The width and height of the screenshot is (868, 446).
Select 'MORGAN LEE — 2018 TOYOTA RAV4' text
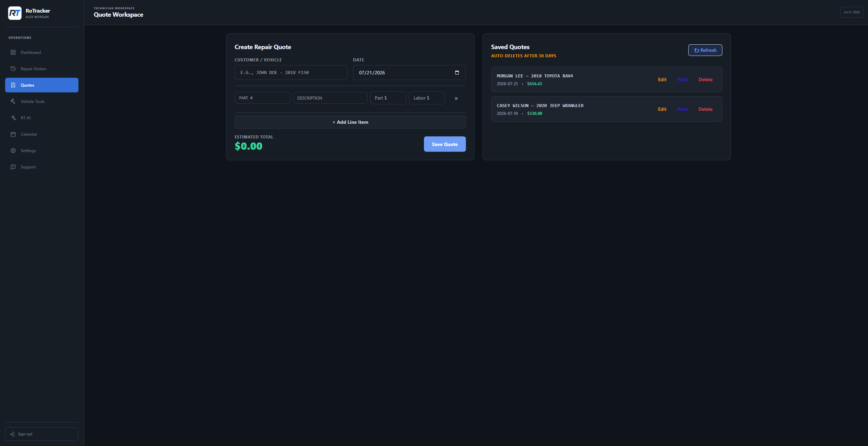point(534,76)
